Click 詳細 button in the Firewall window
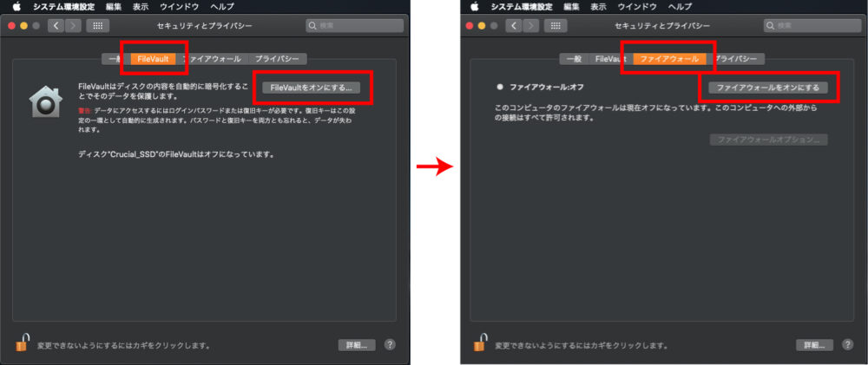This screenshot has height=365, width=868. (x=814, y=344)
